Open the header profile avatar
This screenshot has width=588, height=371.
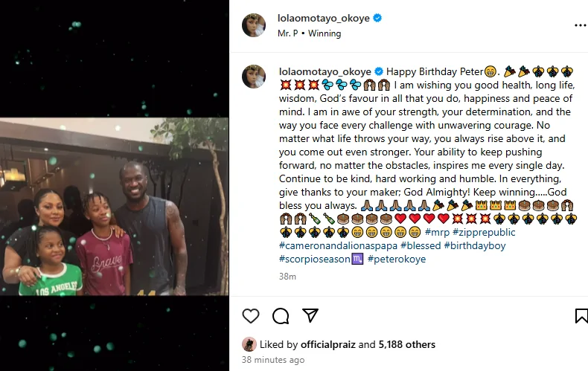[253, 25]
